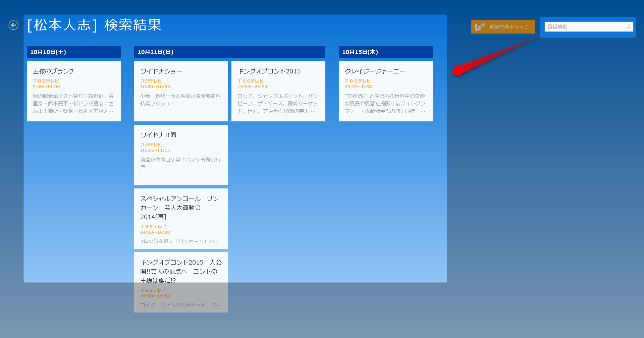644x338 pixels.
Task: Click the Bing logo on the 番組音声キャッチ button
Action: 480,27
